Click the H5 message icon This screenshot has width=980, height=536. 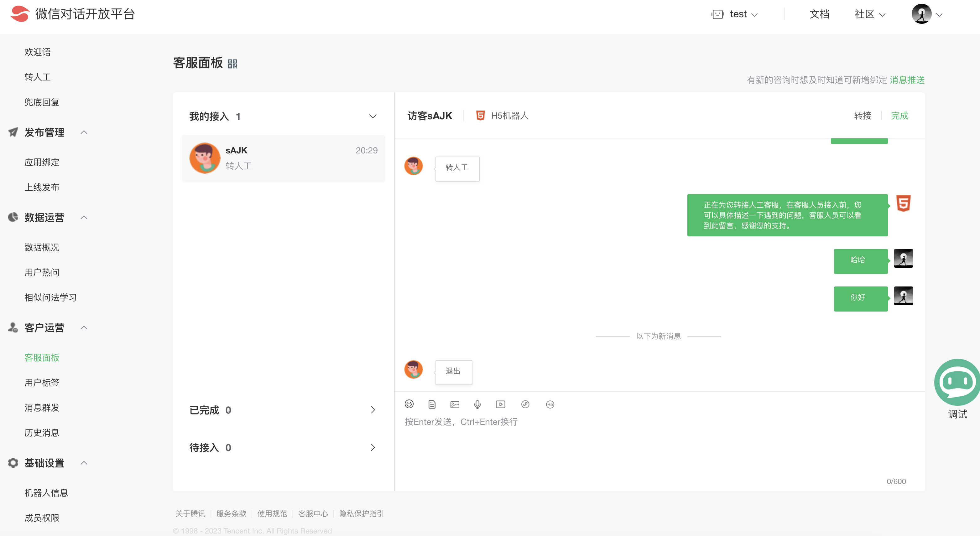(550, 404)
